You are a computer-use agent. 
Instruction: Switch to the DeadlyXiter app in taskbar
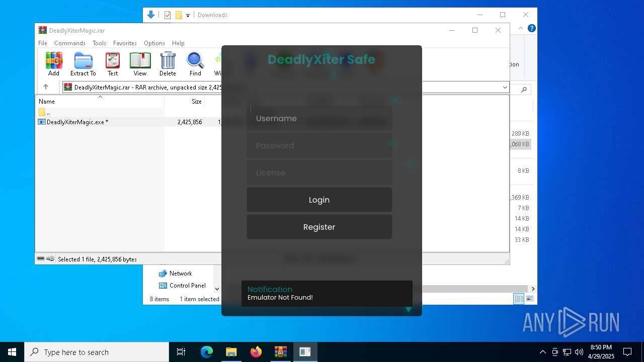305,352
